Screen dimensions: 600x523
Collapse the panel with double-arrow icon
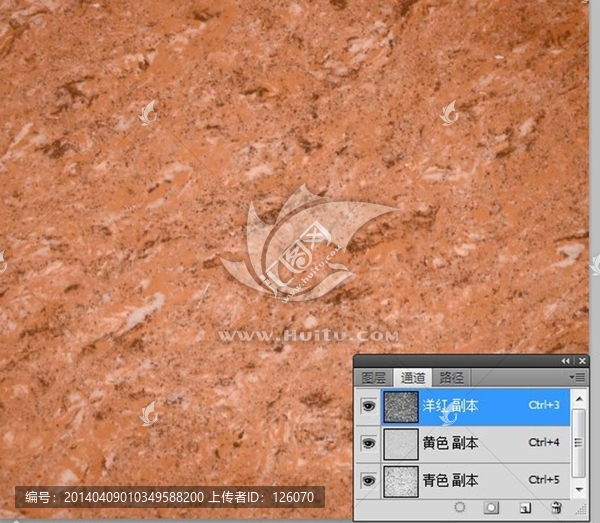[x=566, y=361]
